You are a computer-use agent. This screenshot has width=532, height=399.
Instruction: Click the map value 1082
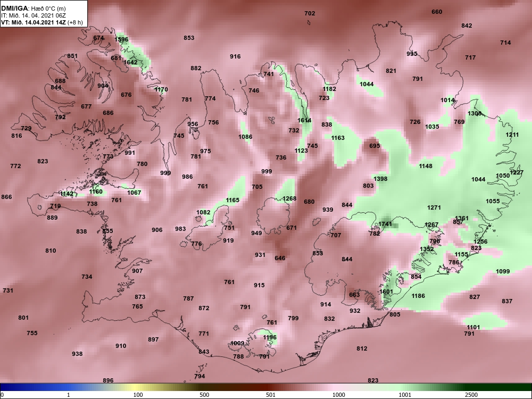[203, 212]
